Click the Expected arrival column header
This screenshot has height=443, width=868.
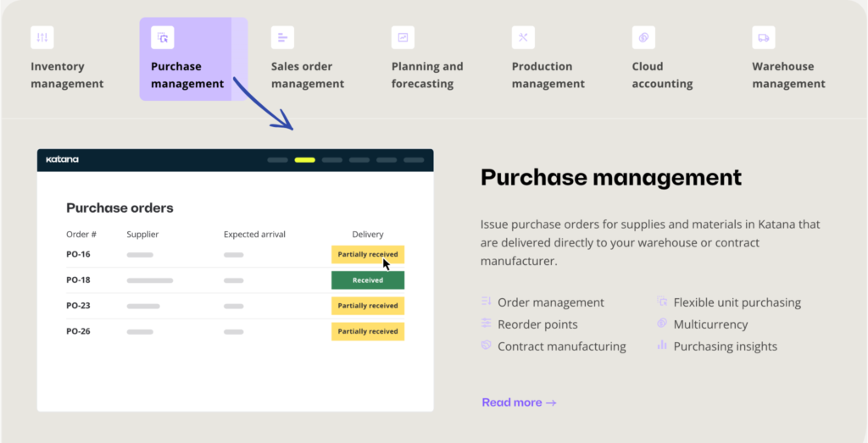click(x=254, y=235)
